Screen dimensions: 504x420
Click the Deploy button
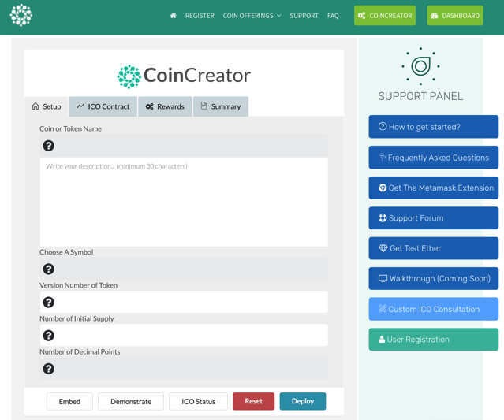point(303,401)
